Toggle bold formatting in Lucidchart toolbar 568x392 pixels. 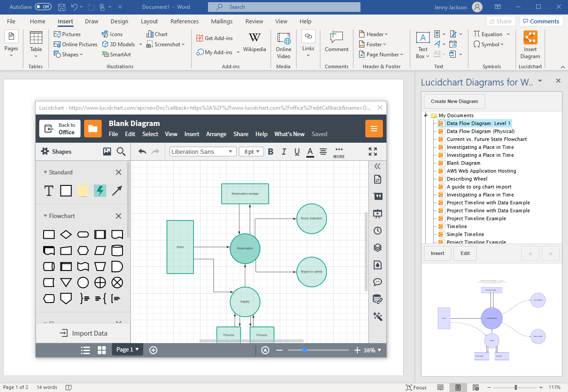point(271,152)
